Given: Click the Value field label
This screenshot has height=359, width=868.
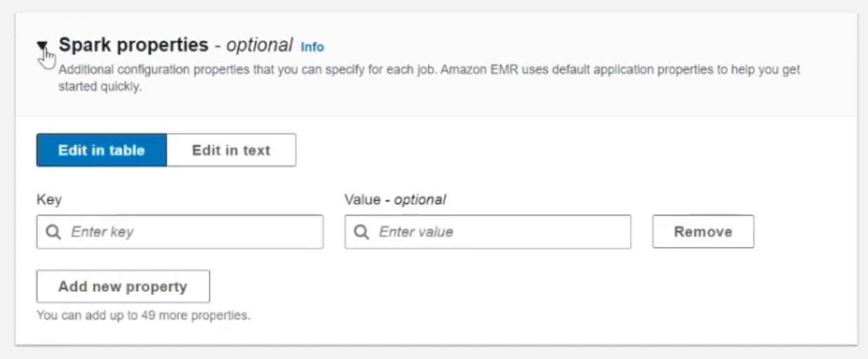Looking at the screenshot, I should (x=362, y=200).
